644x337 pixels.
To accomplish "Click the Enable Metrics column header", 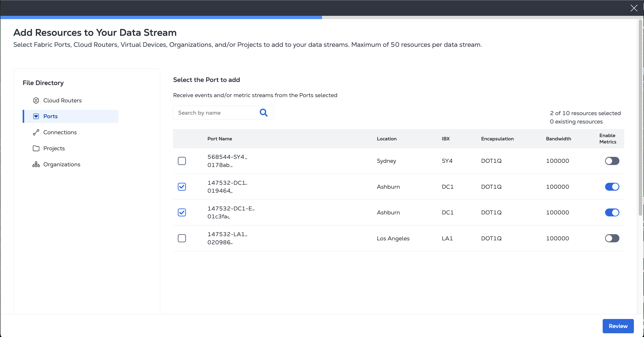I will click(x=608, y=139).
